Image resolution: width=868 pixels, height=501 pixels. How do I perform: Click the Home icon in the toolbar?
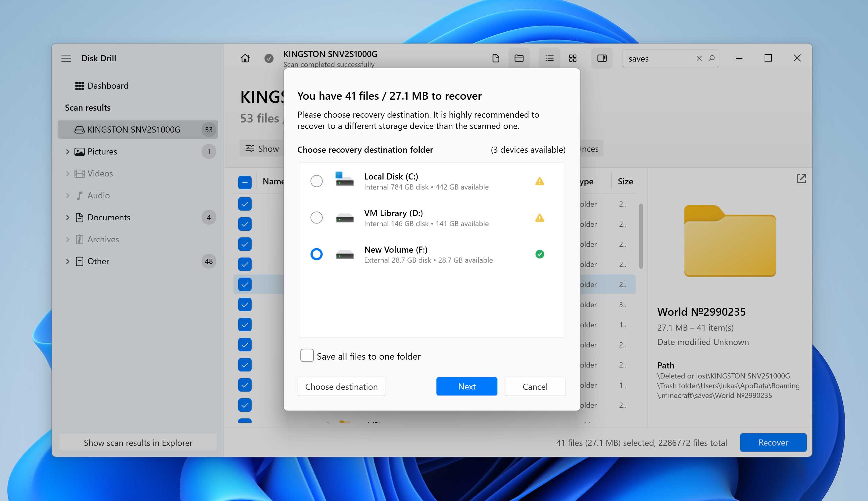pyautogui.click(x=245, y=58)
